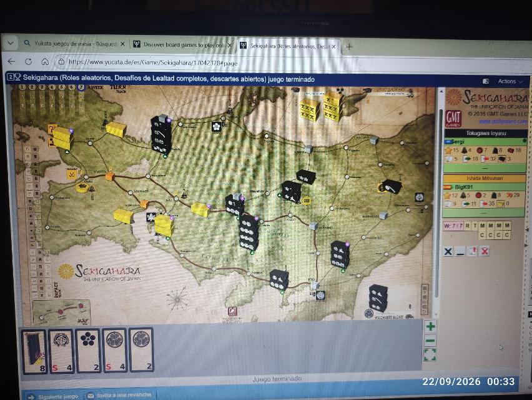Close the Discover board games tab

[x=230, y=45]
